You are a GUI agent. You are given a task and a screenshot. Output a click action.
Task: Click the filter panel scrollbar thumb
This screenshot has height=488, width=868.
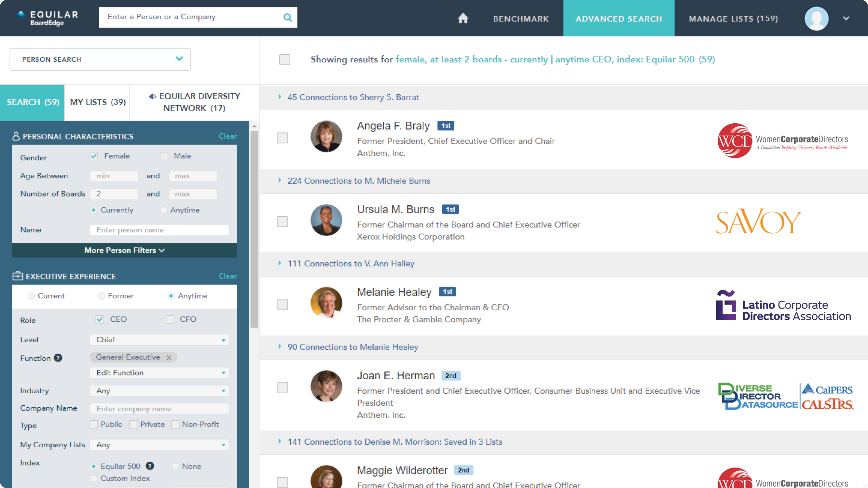255,229
